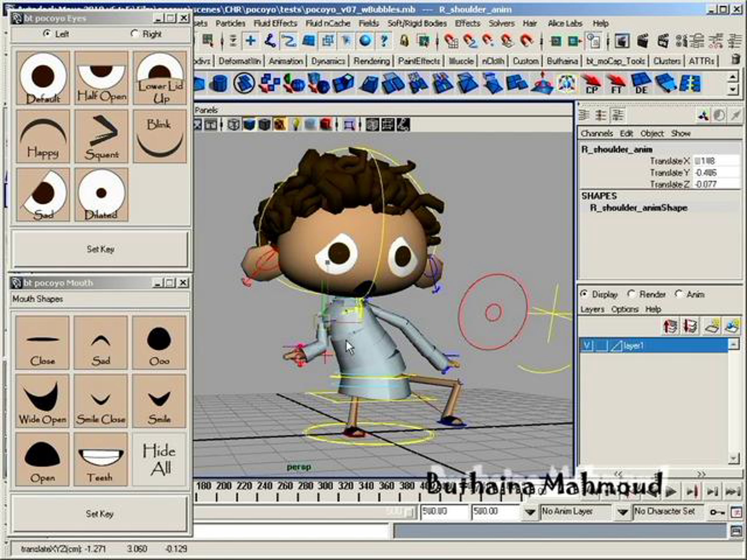Apply the Close mouth shape
The image size is (747, 560).
point(42,342)
